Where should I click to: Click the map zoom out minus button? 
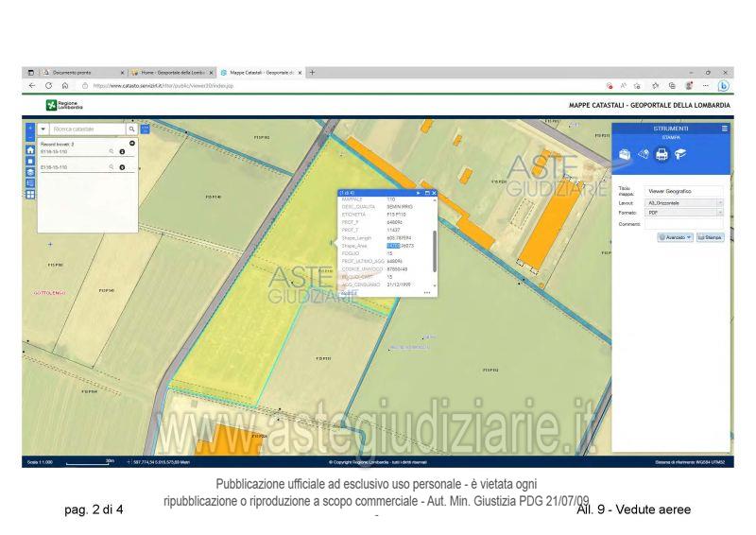(x=30, y=136)
